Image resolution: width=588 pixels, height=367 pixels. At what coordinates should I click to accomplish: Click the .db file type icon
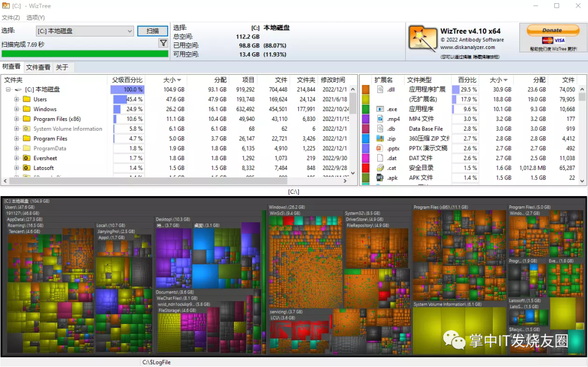coord(380,129)
